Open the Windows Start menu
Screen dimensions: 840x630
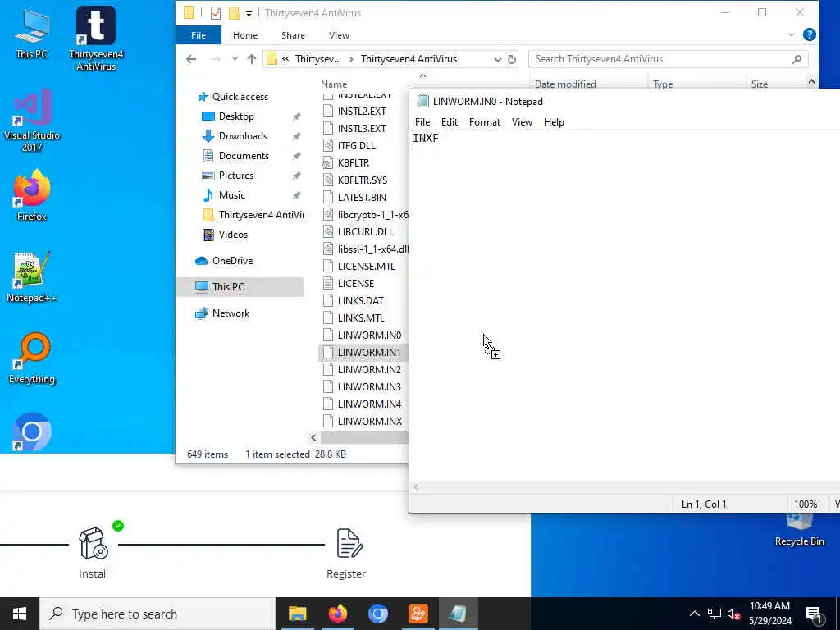pyautogui.click(x=20, y=614)
